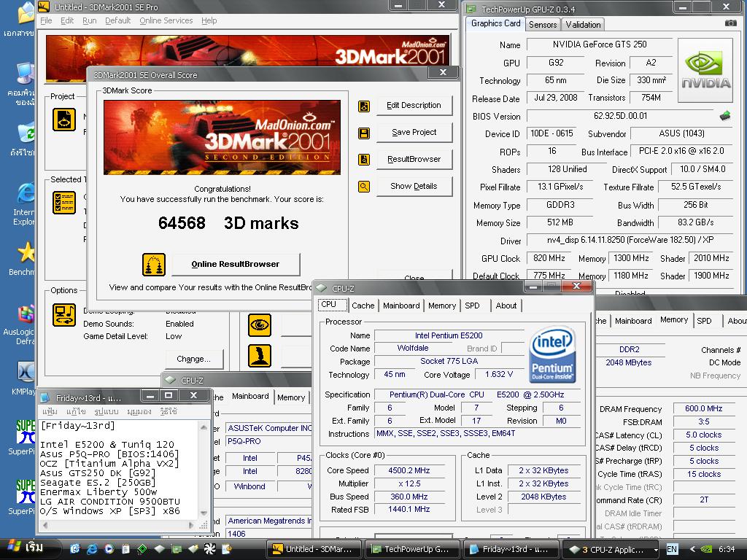
Task: Switch to SPD tab in front CPU-Z
Action: 472,306
